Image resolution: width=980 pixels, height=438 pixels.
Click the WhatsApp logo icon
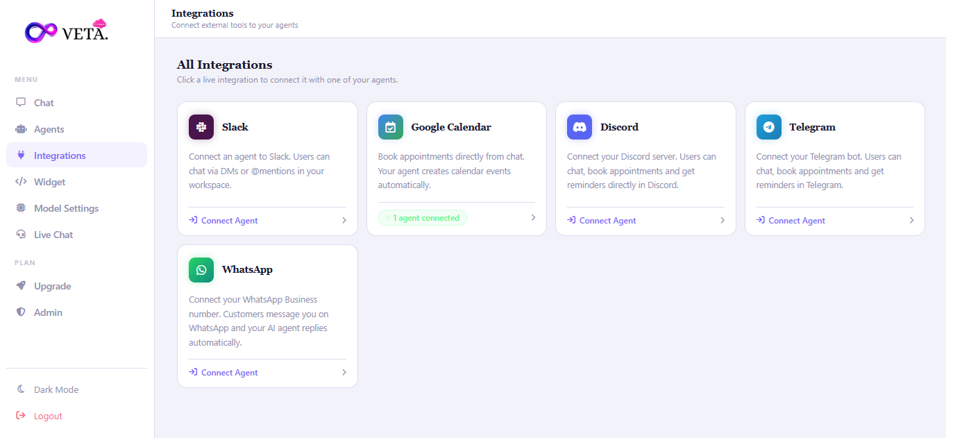[201, 270]
